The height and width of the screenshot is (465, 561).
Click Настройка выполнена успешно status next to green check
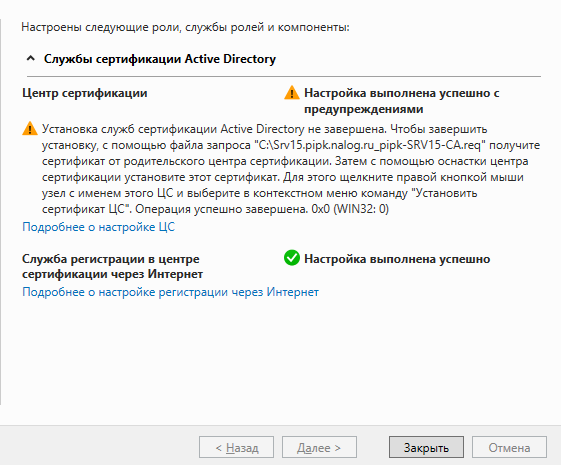click(x=397, y=259)
